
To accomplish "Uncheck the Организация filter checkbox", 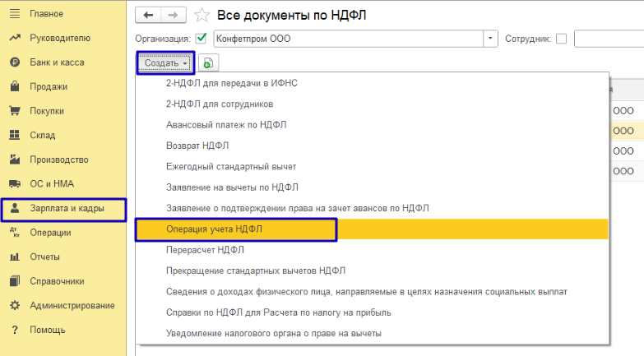I will coord(201,39).
